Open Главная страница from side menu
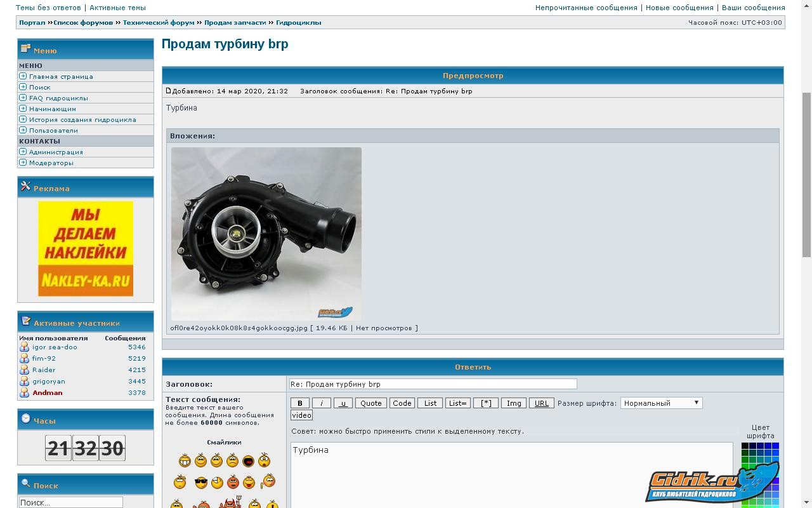The image size is (812, 508). tap(61, 76)
